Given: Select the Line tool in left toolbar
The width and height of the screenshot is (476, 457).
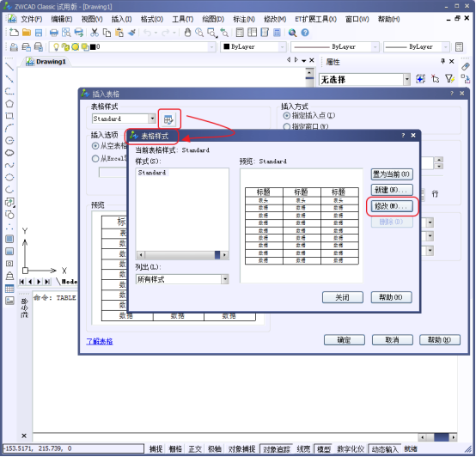Looking at the screenshot, I should [x=9, y=66].
